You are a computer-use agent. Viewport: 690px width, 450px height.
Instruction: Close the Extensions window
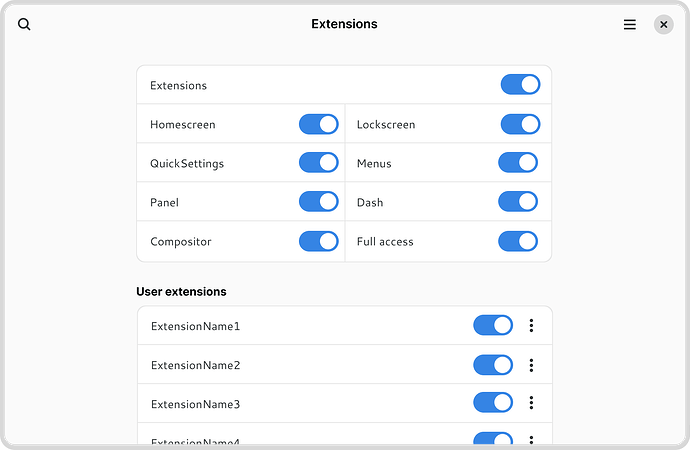663,24
